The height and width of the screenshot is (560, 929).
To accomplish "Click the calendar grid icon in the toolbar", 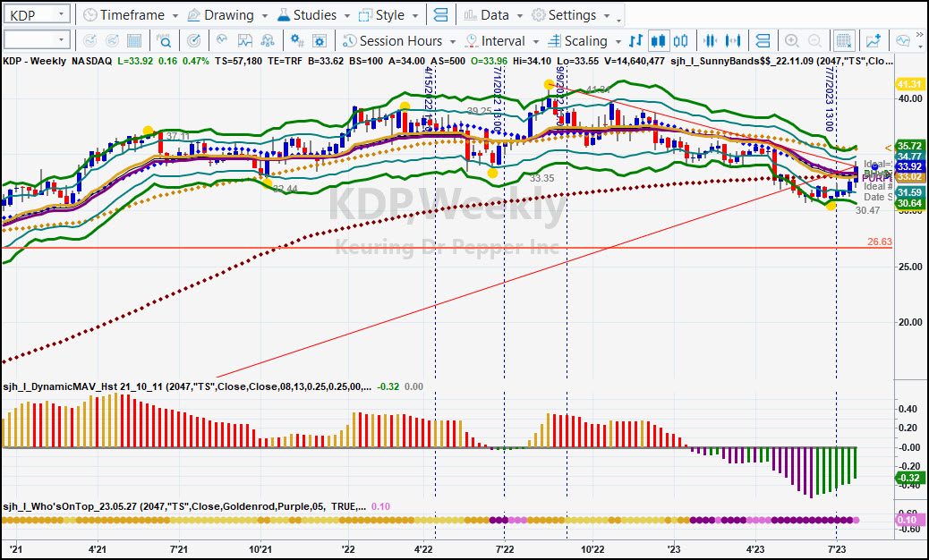I will click(x=134, y=41).
